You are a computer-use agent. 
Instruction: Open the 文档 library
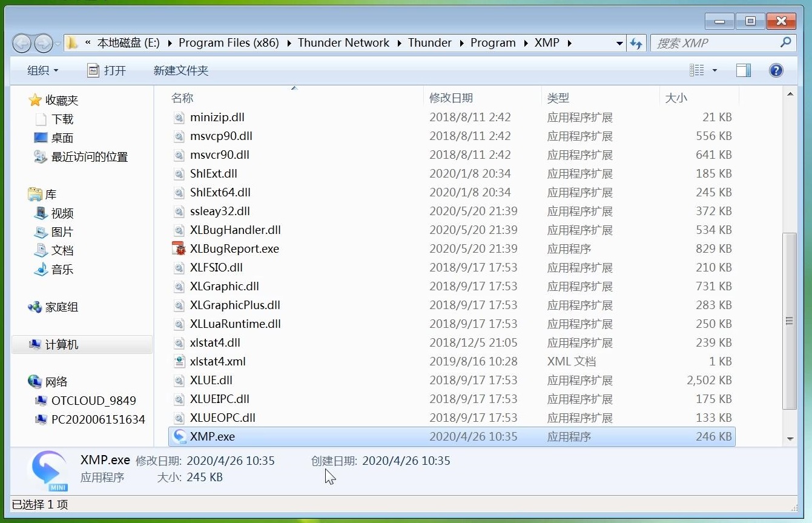(x=54, y=251)
